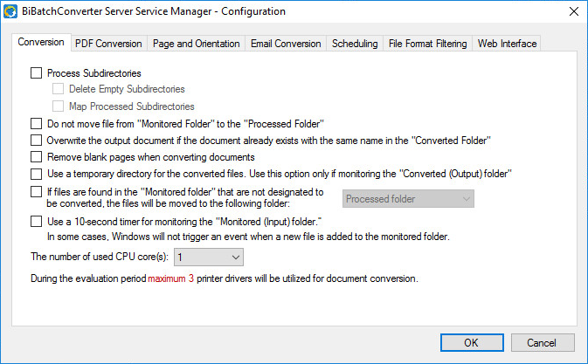Tick Remove blank pages when converting
The width and height of the screenshot is (588, 364).
point(36,157)
